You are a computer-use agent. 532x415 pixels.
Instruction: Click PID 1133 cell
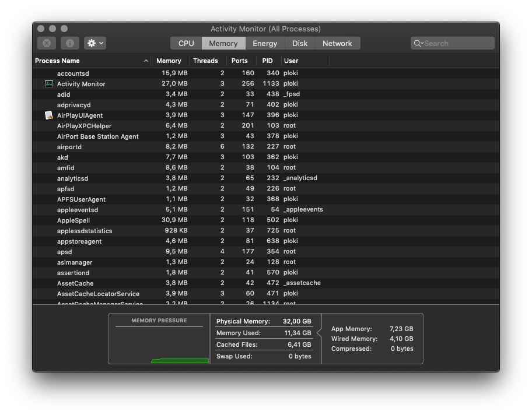point(271,83)
